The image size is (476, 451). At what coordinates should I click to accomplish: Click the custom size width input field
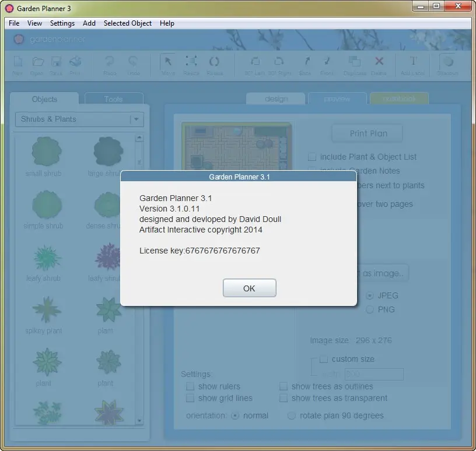pyautogui.click(x=374, y=374)
